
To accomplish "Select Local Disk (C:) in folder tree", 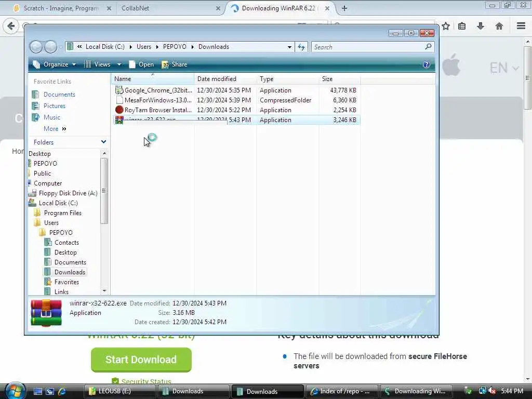I will click(58, 203).
